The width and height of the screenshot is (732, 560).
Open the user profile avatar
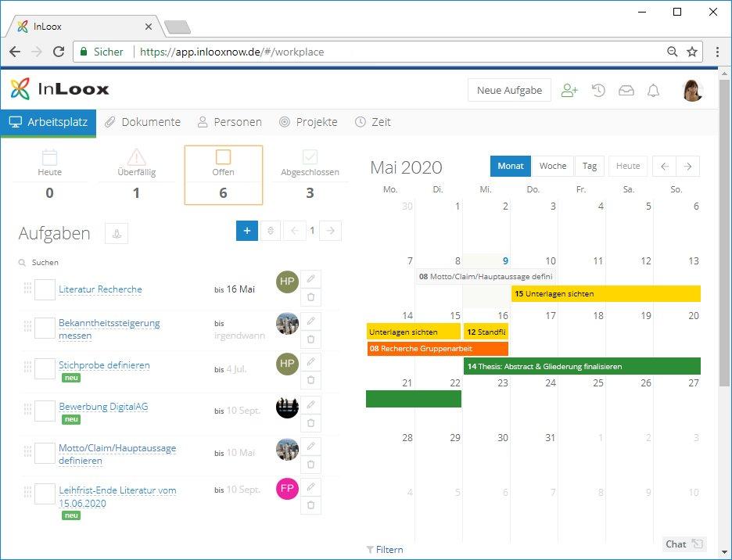click(x=693, y=90)
